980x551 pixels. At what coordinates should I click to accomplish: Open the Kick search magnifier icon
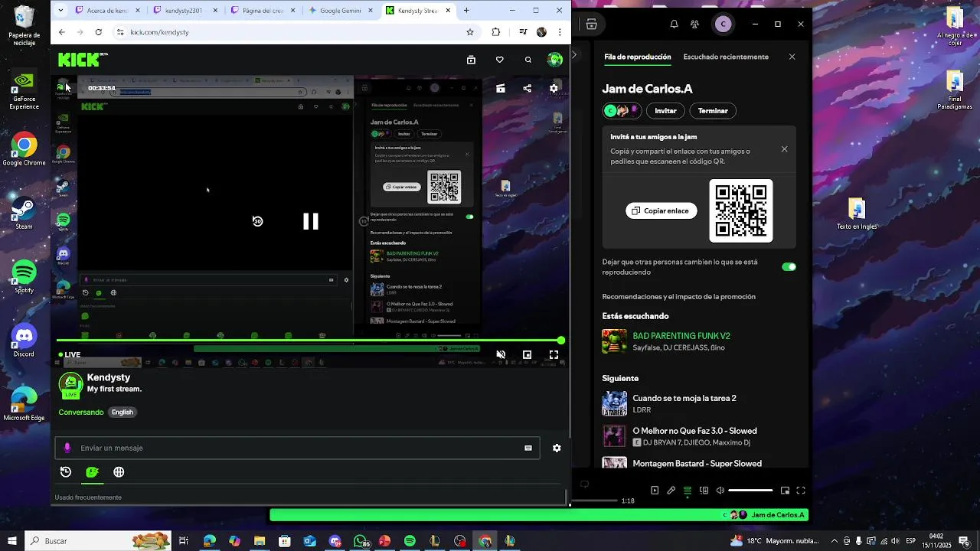pos(528,60)
